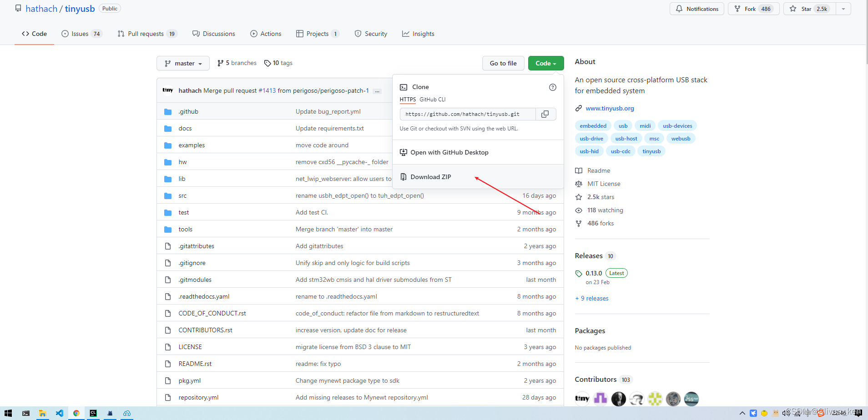Viewport: 868px width, 420px height.
Task: Select the GitHub CLI clone tab
Action: [x=432, y=100]
